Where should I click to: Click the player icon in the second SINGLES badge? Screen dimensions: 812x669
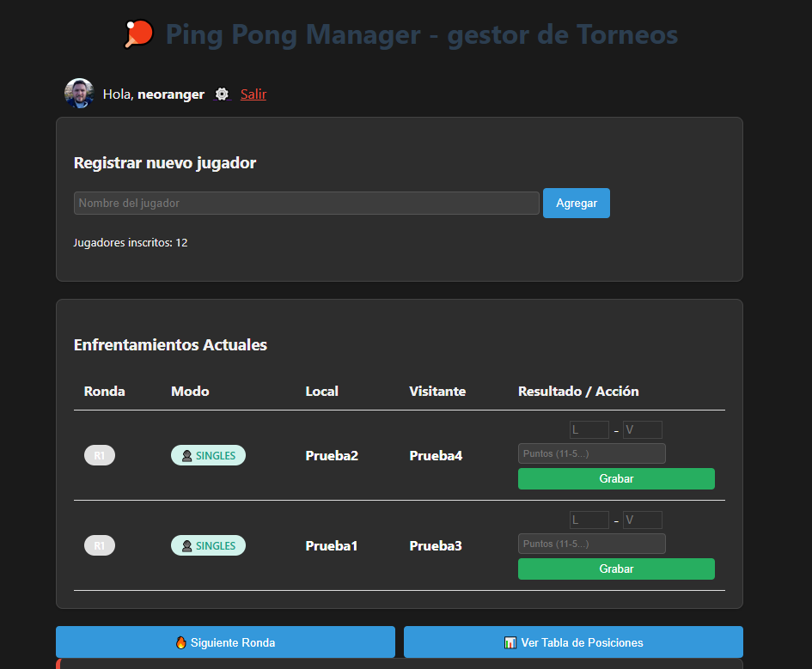pos(188,544)
